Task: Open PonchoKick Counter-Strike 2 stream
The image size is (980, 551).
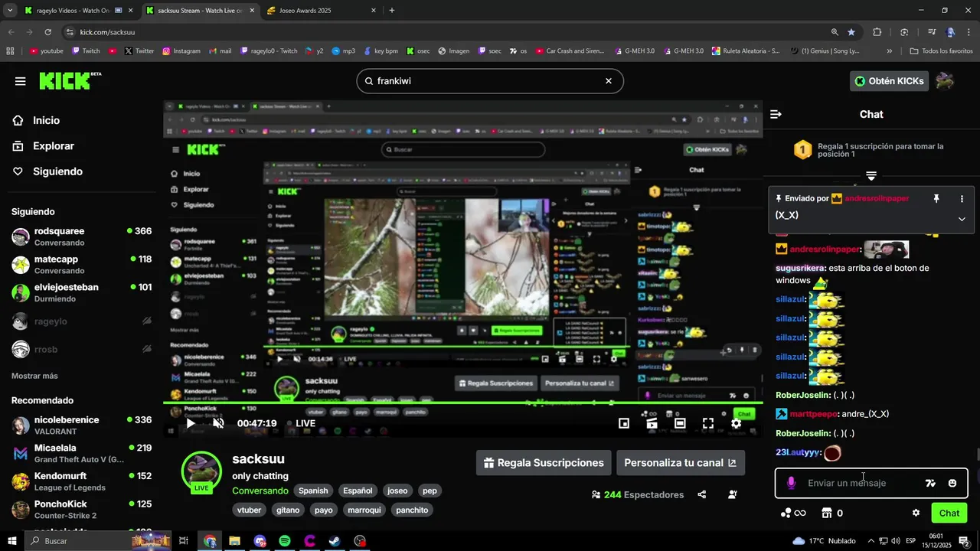Action: point(80,509)
